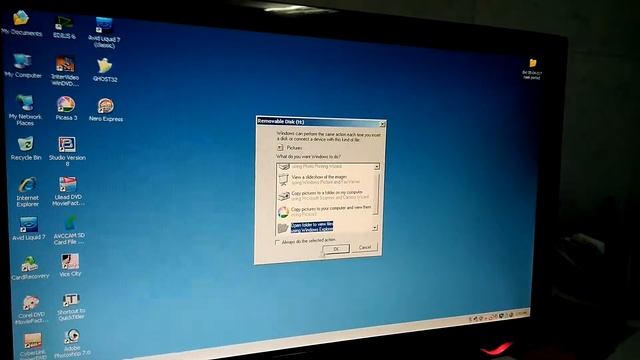Click the Pictures content type icon
The image size is (640, 360).
point(280,147)
